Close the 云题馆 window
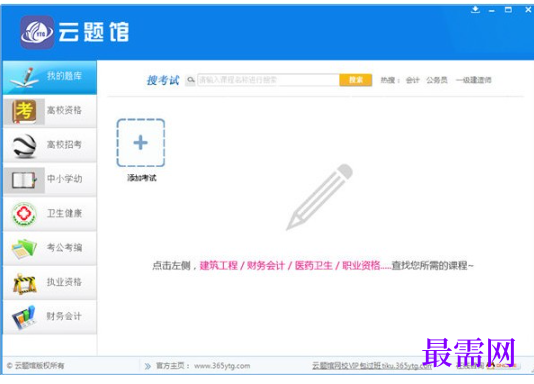The width and height of the screenshot is (534, 384). point(528,10)
